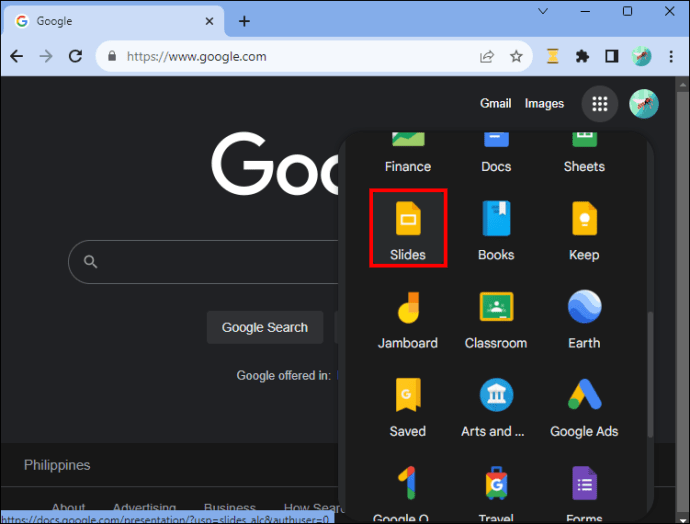The width and height of the screenshot is (690, 524).
Task: Open Google Earth
Action: coord(584,319)
